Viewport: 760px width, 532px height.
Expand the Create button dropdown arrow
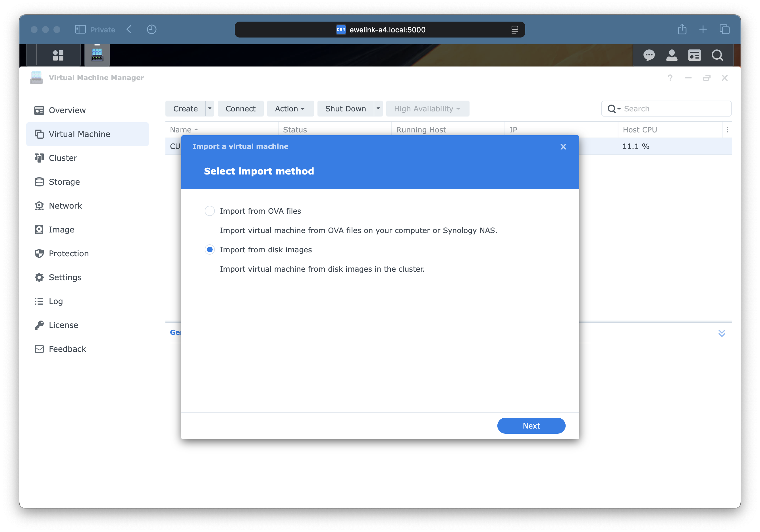(x=209, y=109)
